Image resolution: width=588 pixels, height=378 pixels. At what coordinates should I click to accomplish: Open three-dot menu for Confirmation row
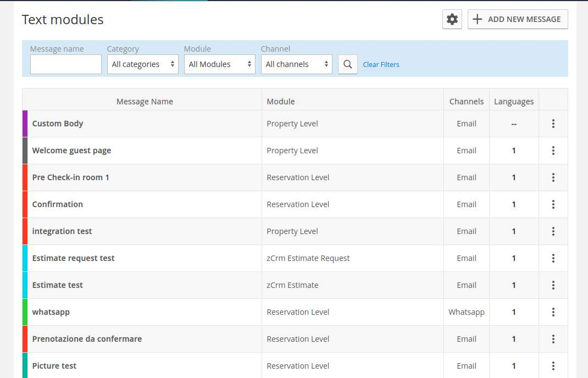[553, 204]
